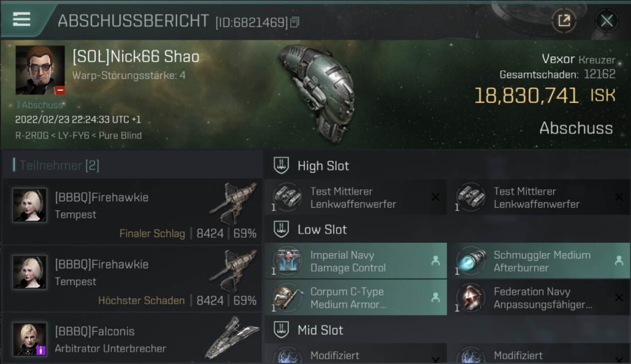Screen dimensions: 631x364
Task: Open the Falconis Arbitrator Unterbrecher entry
Action: [132, 338]
